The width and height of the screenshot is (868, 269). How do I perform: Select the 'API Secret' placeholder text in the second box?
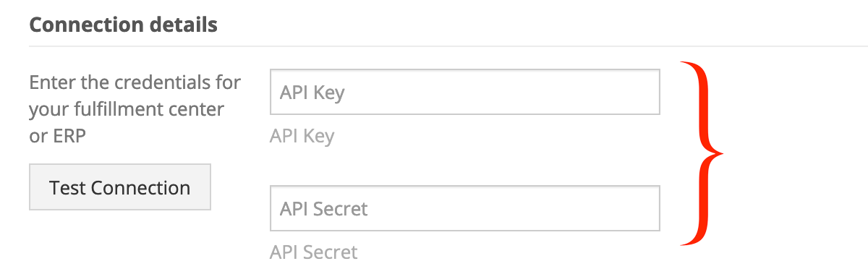324,209
